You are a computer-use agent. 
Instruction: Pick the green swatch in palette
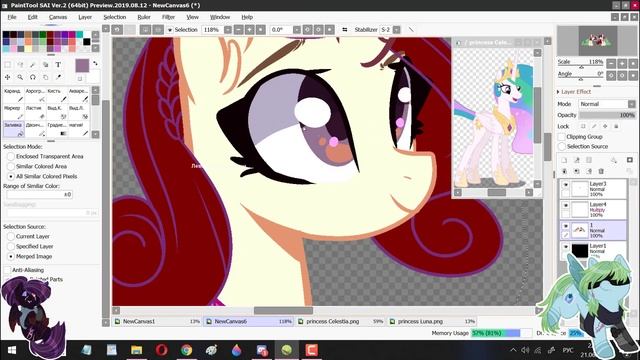43,35
